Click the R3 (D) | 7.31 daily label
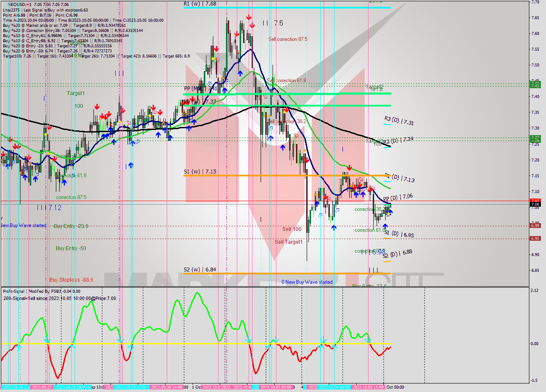 coord(399,121)
